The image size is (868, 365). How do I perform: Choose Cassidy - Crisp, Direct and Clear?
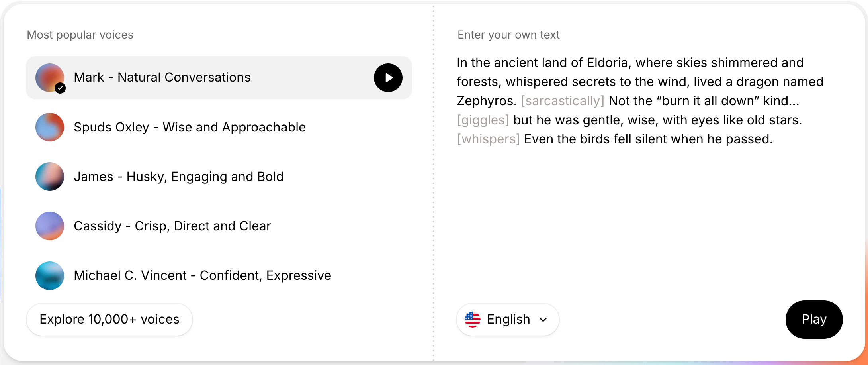pyautogui.click(x=172, y=226)
